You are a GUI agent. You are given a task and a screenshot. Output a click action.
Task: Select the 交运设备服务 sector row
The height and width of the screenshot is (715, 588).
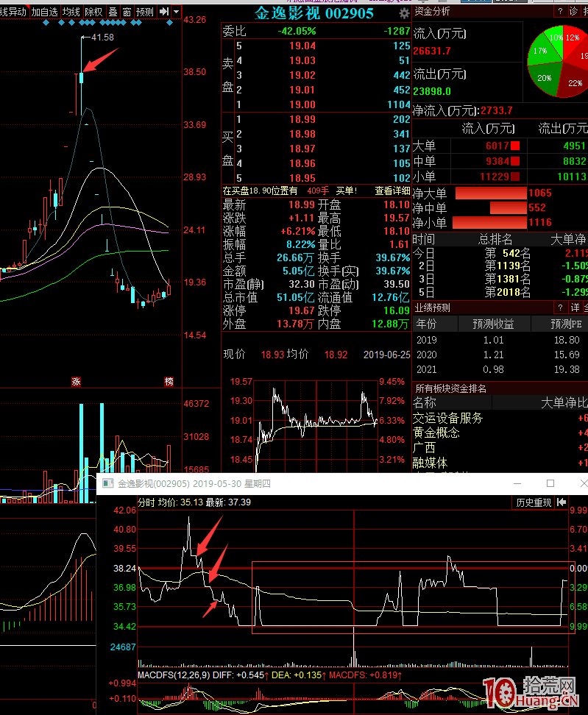500,418
